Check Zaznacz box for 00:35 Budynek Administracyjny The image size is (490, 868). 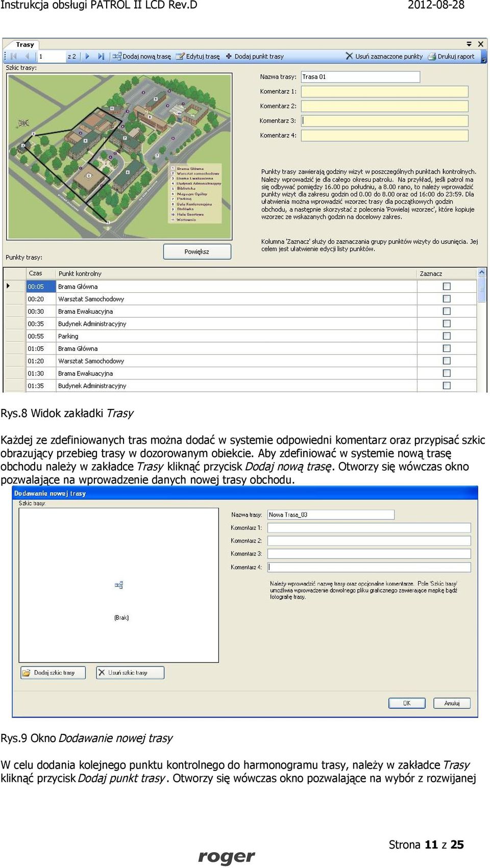coord(447,324)
